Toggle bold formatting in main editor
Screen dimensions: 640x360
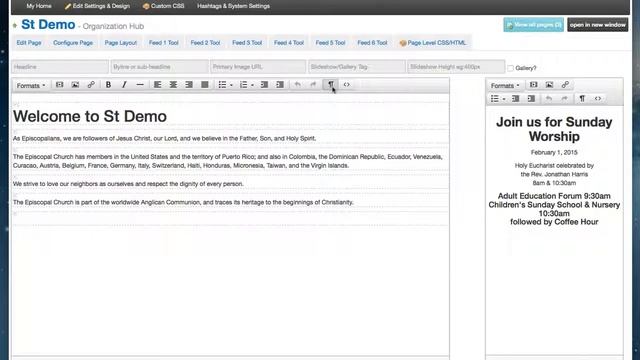pyautogui.click(x=108, y=85)
